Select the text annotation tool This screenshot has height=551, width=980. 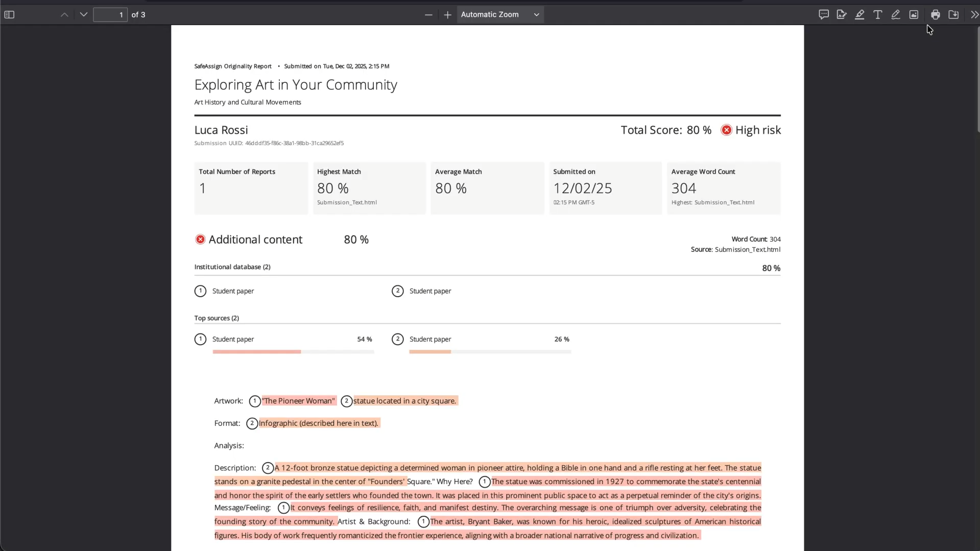coord(877,15)
